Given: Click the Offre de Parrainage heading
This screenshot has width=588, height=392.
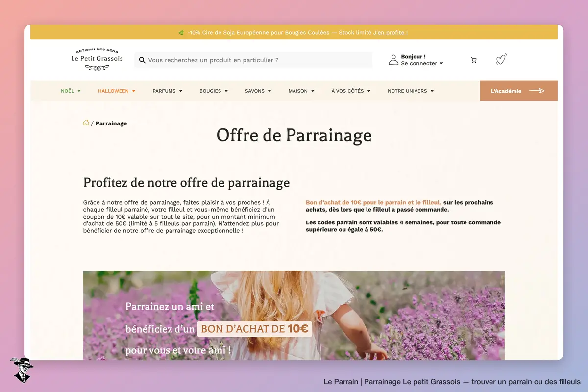Looking at the screenshot, I should click(294, 135).
